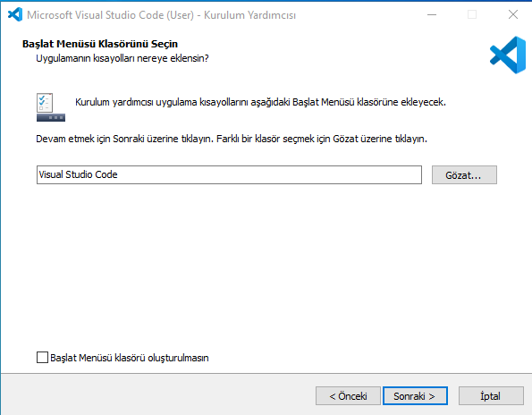Cancel installation with İptal button
The image size is (532, 415).
[x=491, y=396]
